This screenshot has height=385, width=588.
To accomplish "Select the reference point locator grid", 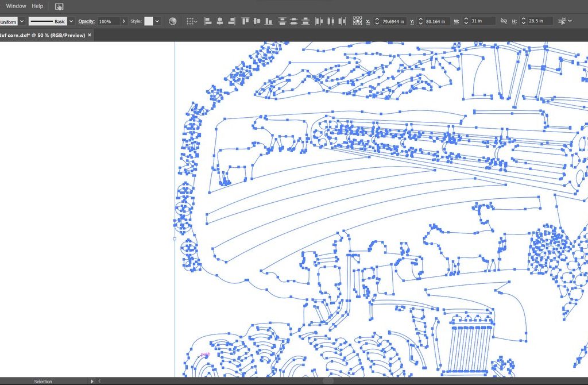I will point(357,21).
